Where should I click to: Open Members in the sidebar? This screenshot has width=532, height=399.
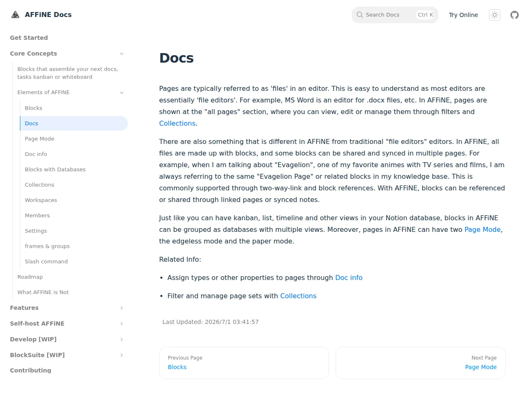(37, 215)
